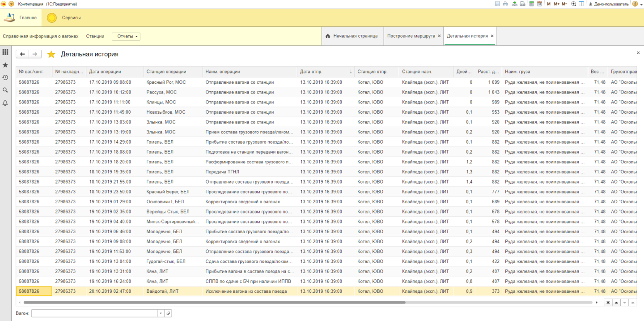Open the Станции link
The image size is (644, 321).
[x=95, y=36]
